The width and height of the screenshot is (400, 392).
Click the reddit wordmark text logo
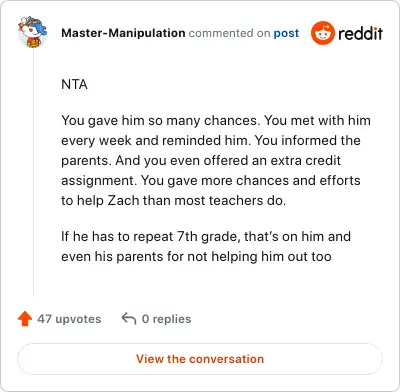pyautogui.click(x=360, y=33)
